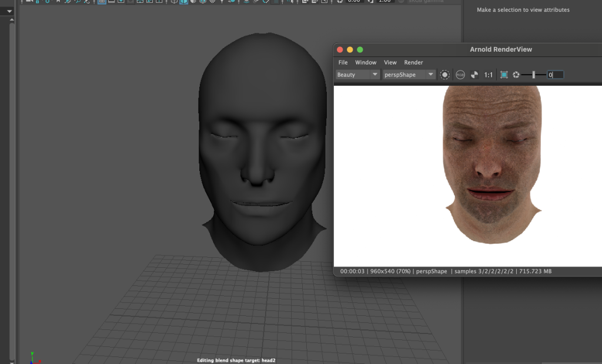
Task: Toggle alpha channel checkered circle icon
Action: click(x=474, y=75)
